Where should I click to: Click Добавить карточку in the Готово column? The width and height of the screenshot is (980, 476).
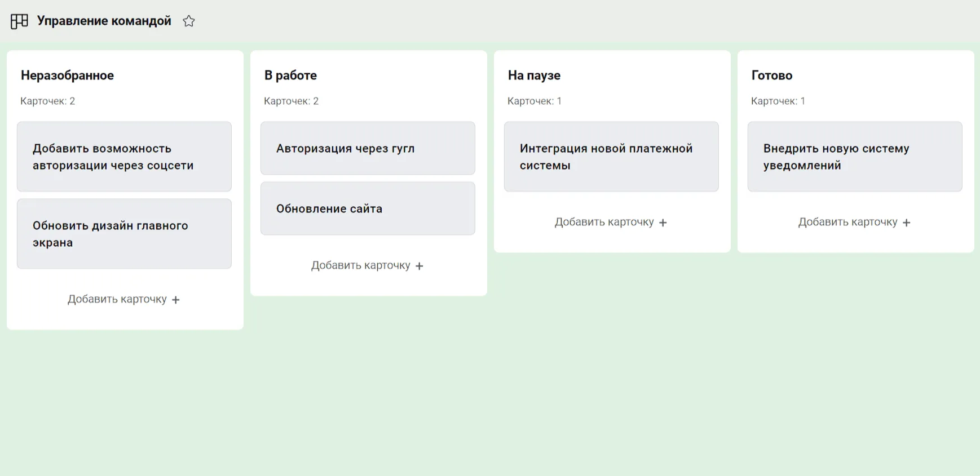(x=847, y=222)
